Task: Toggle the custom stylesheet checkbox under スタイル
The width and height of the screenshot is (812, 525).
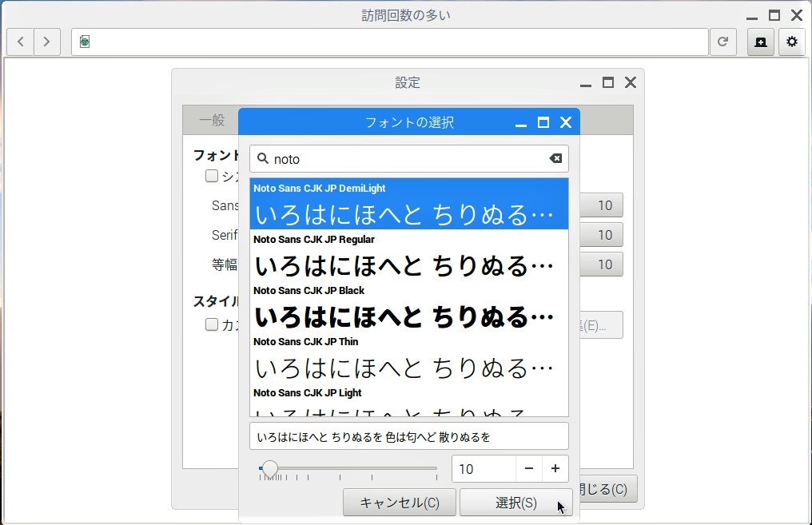Action: [x=212, y=324]
